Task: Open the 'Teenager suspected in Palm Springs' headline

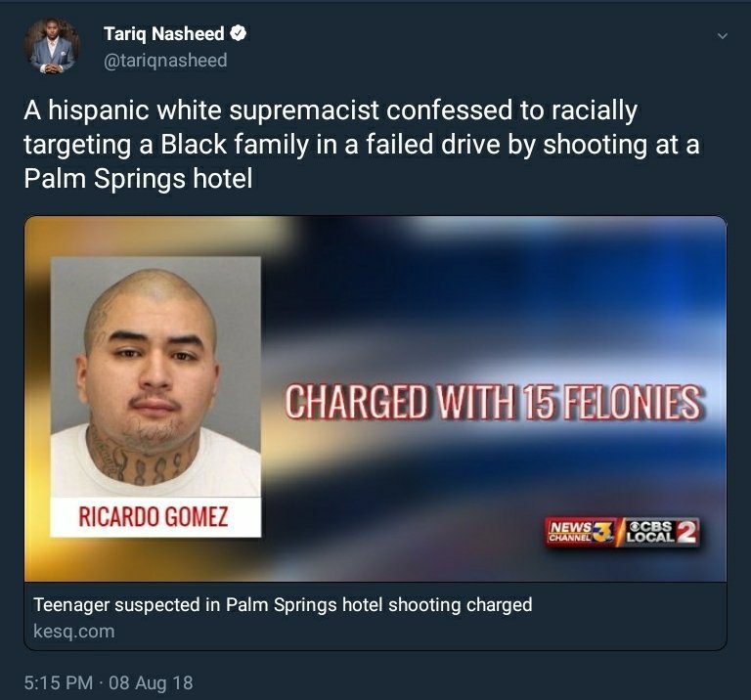Action: 283,605
